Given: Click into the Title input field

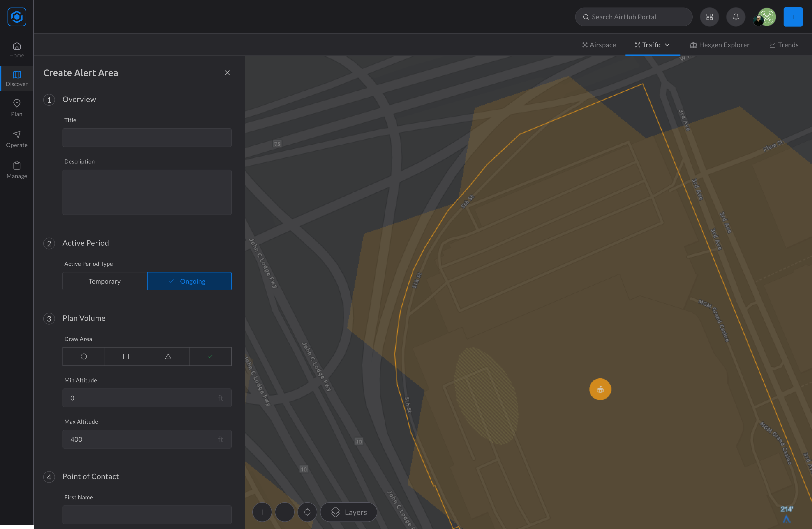Looking at the screenshot, I should click(x=147, y=138).
